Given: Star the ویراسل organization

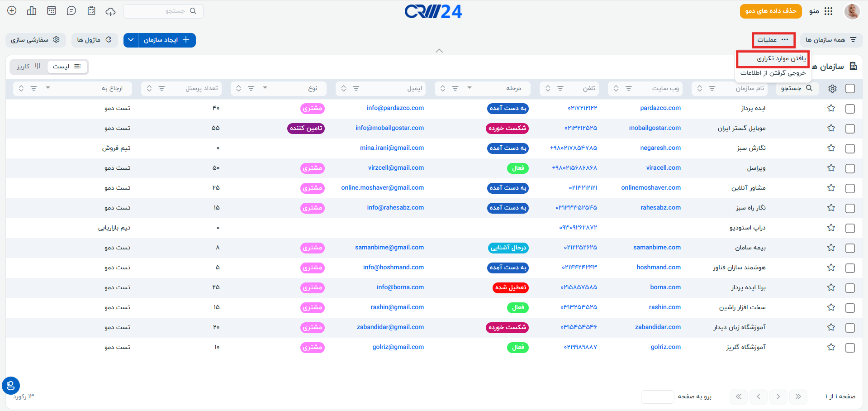Looking at the screenshot, I should click(x=831, y=168).
